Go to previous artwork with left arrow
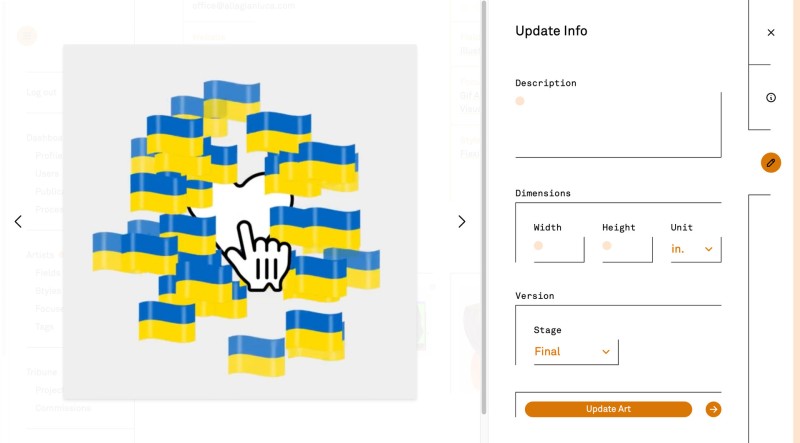The width and height of the screenshot is (800, 443). (x=18, y=221)
